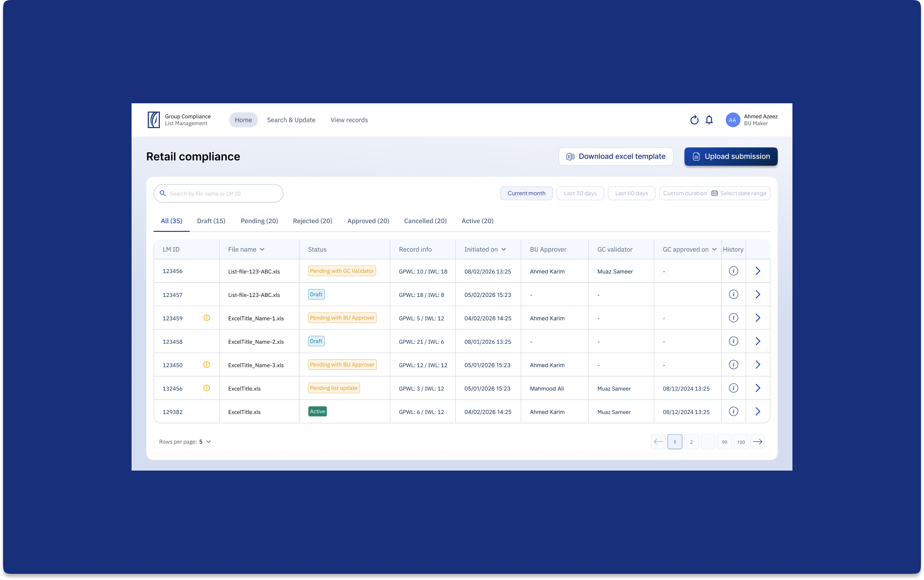Open Select date range picker

(x=739, y=193)
